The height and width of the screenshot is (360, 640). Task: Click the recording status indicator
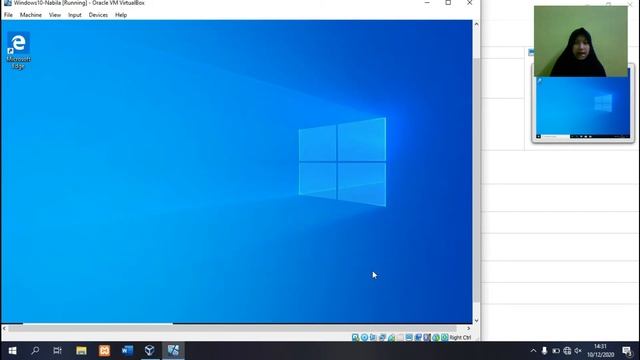418,338
